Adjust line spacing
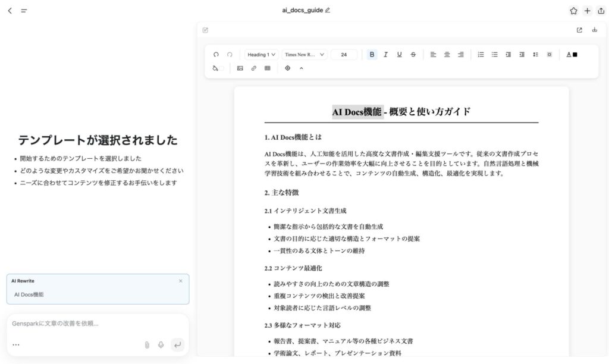The height and width of the screenshot is (364, 609). point(536,55)
